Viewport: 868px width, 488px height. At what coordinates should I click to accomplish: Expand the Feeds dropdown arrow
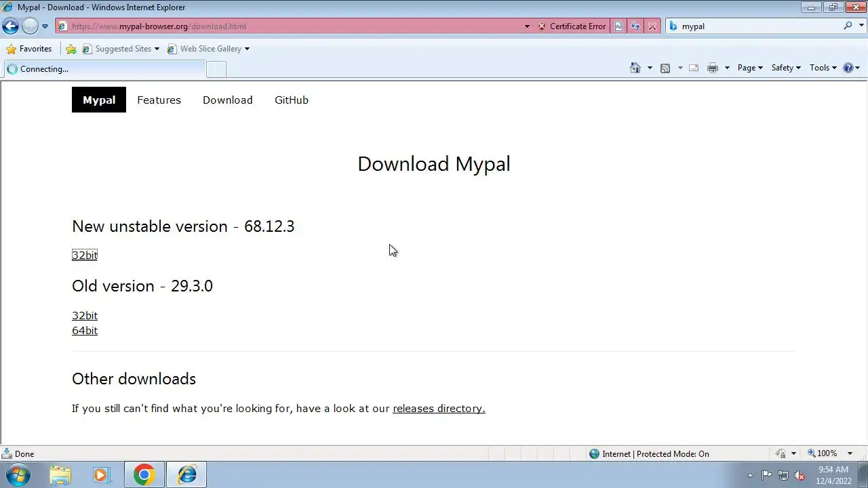[x=680, y=68]
